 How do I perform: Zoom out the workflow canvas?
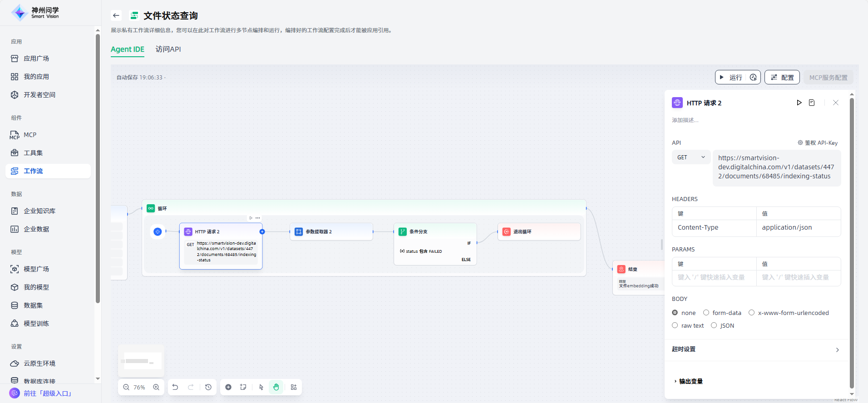tap(126, 387)
